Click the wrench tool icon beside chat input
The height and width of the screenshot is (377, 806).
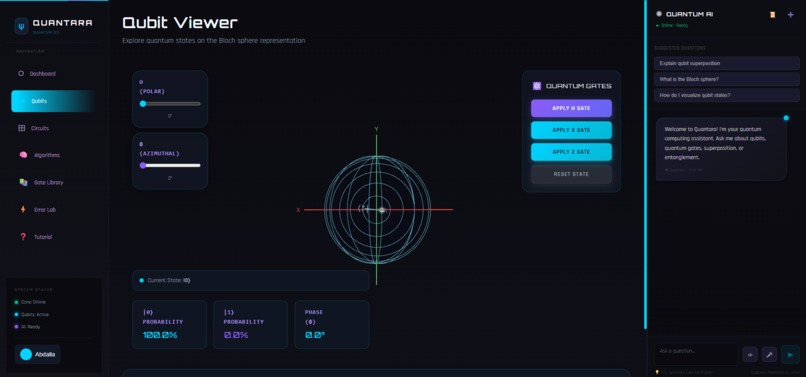(x=769, y=354)
